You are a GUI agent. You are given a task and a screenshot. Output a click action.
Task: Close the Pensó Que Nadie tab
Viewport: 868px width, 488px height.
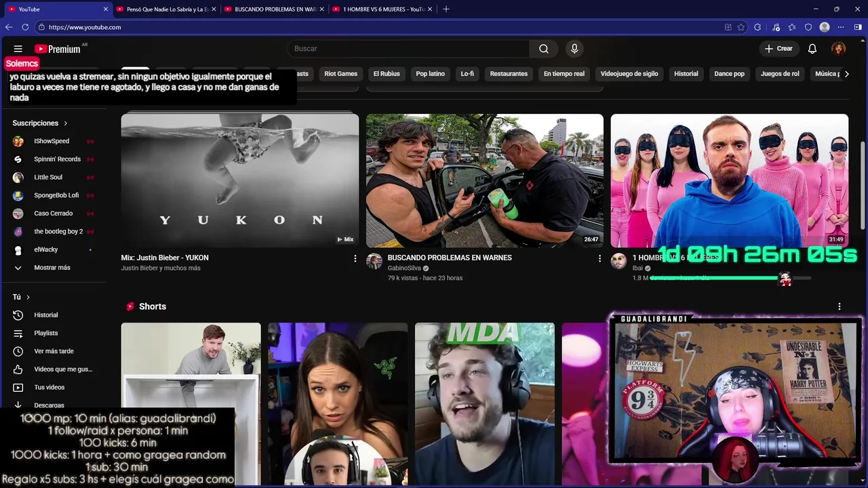(214, 9)
